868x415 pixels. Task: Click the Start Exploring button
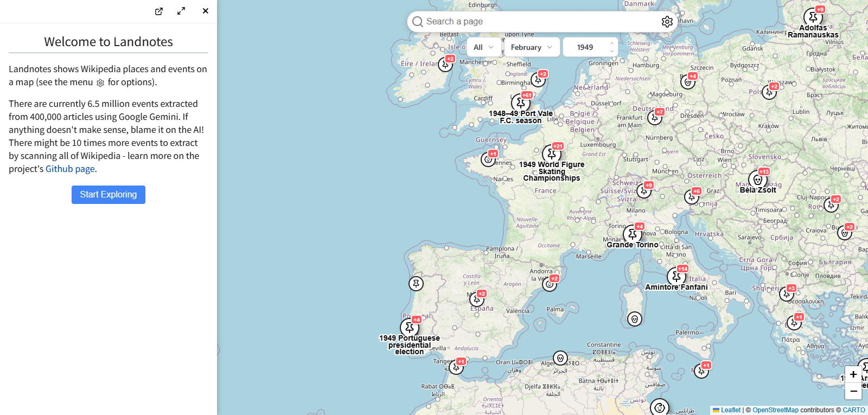(x=108, y=195)
